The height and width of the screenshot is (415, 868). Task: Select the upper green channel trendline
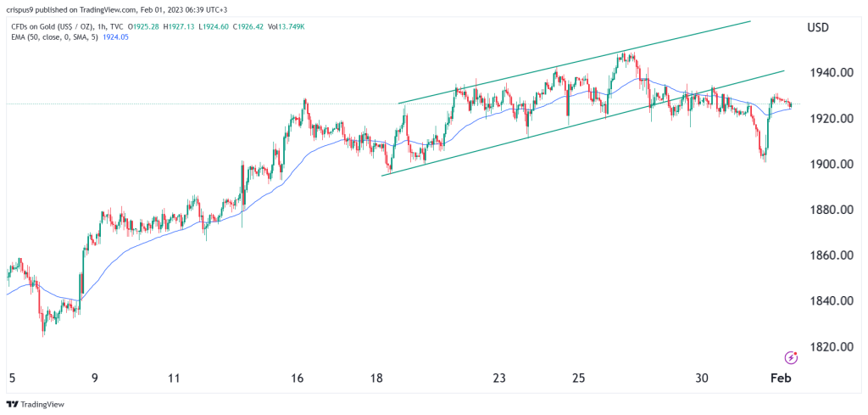pyautogui.click(x=574, y=62)
